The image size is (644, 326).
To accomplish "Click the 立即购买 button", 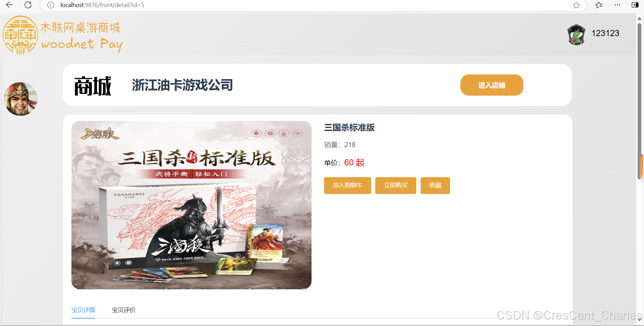I will point(396,186).
